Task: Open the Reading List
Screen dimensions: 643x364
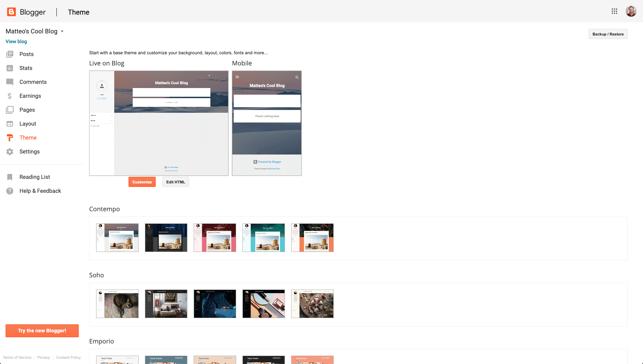Action: pos(34,177)
